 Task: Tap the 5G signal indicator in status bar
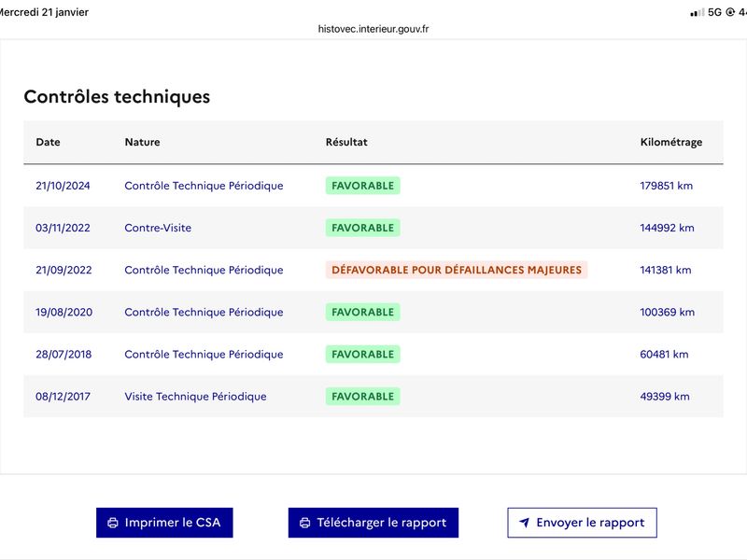click(714, 12)
